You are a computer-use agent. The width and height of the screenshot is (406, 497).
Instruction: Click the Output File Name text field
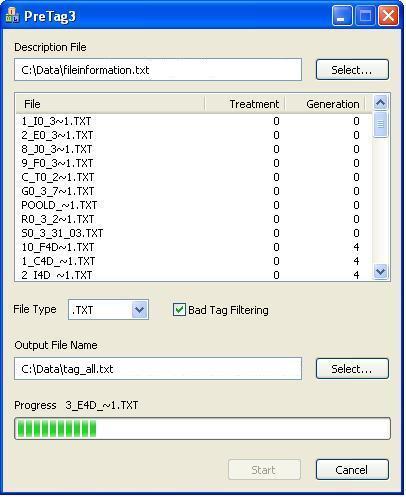158,369
